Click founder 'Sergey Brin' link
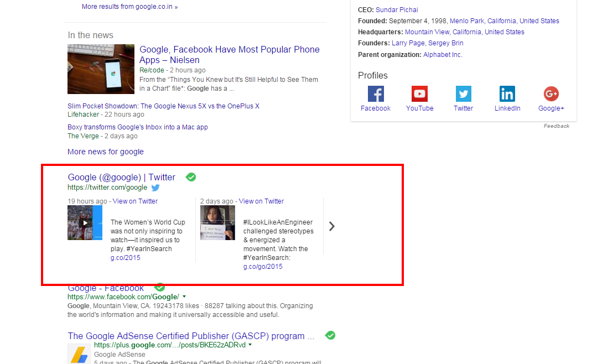Screen dimensions: 592x364 [445, 43]
